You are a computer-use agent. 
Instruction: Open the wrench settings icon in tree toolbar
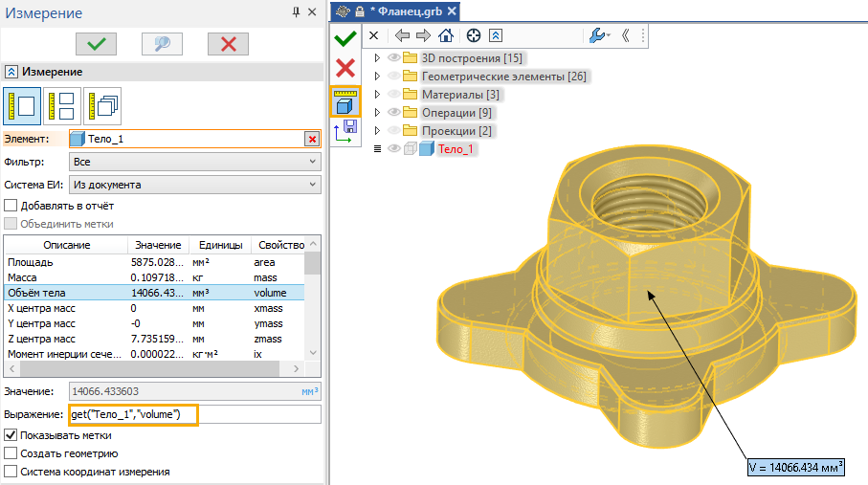pos(597,35)
